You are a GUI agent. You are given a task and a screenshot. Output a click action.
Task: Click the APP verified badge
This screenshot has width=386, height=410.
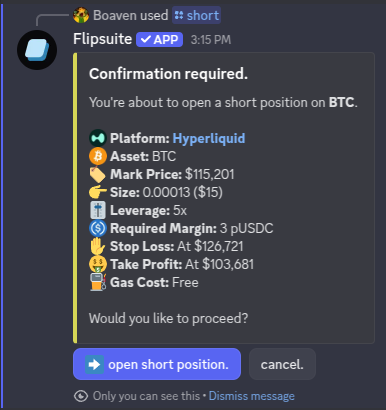coord(159,40)
